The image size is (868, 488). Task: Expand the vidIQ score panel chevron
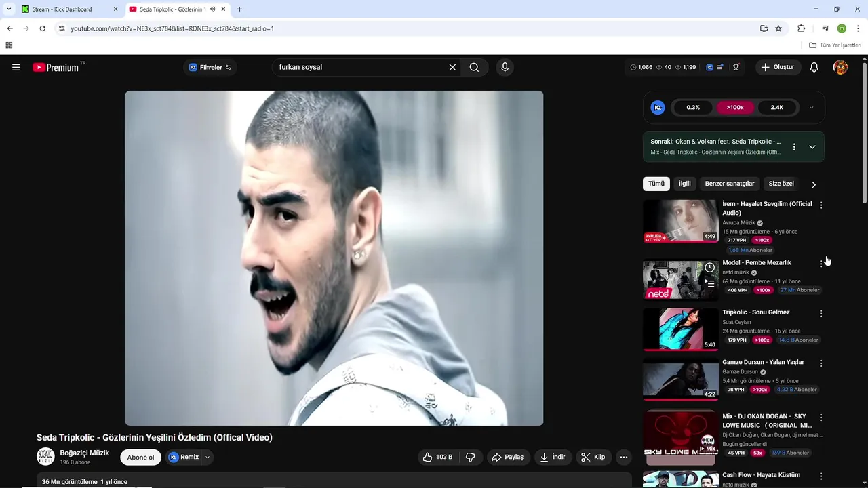click(x=811, y=107)
